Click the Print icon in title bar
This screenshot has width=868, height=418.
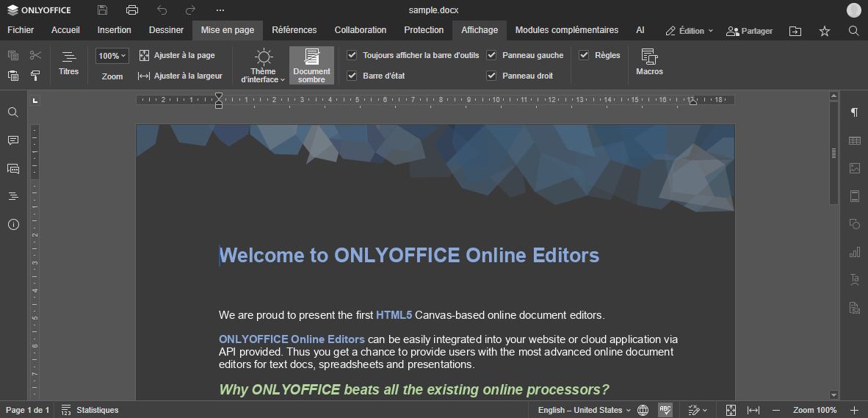point(132,10)
